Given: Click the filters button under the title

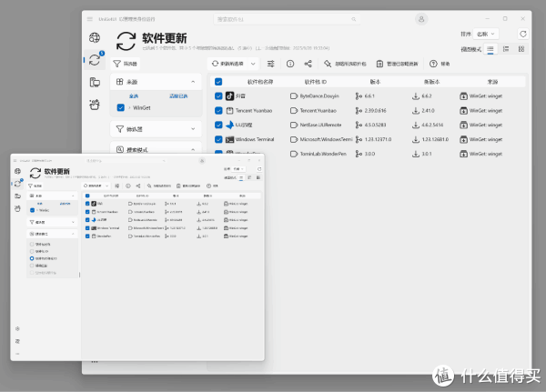Looking at the screenshot, I should tap(126, 64).
